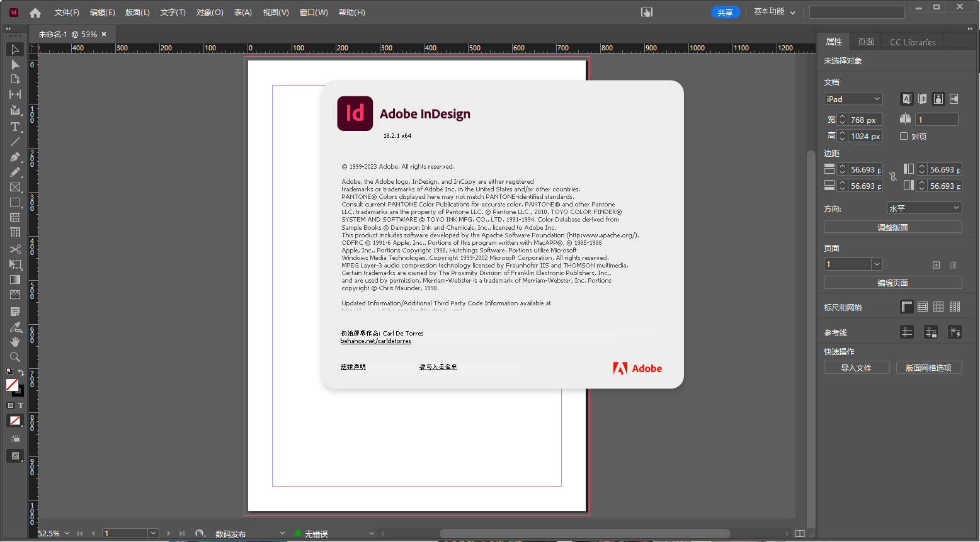Select the Gap tool
Image resolution: width=980 pixels, height=542 pixels.
(15, 94)
